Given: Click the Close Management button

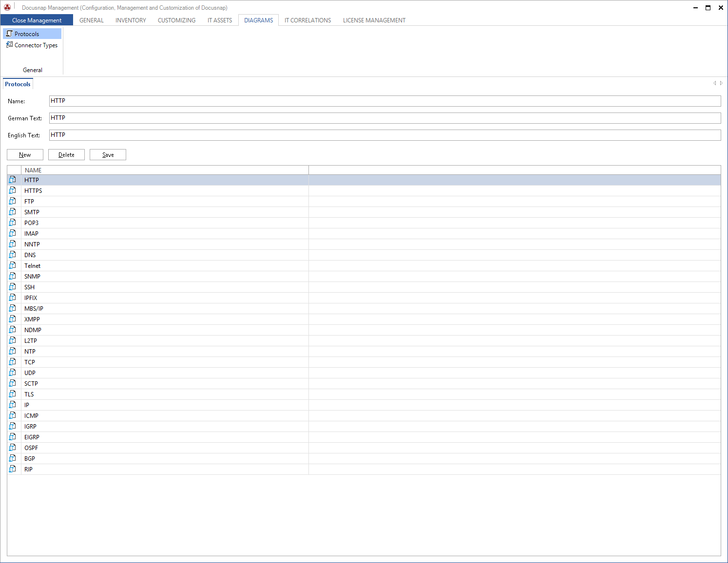Looking at the screenshot, I should (x=37, y=20).
